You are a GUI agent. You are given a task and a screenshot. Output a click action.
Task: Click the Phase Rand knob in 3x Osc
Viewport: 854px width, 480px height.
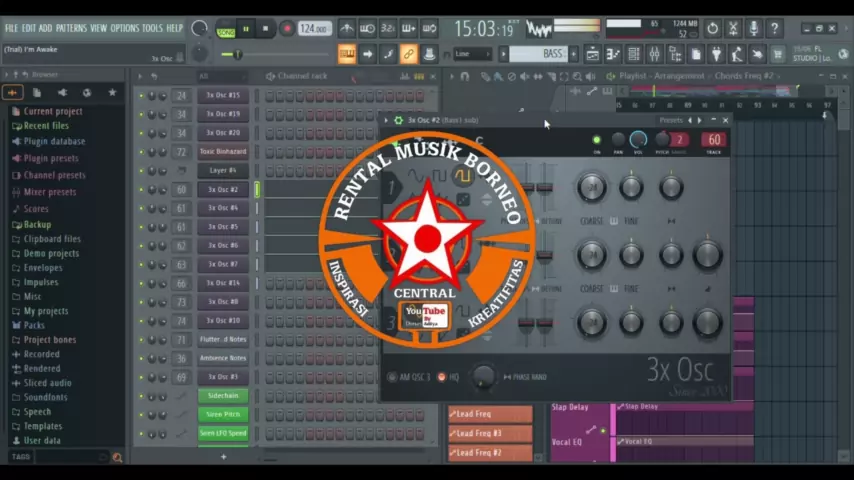(x=483, y=376)
